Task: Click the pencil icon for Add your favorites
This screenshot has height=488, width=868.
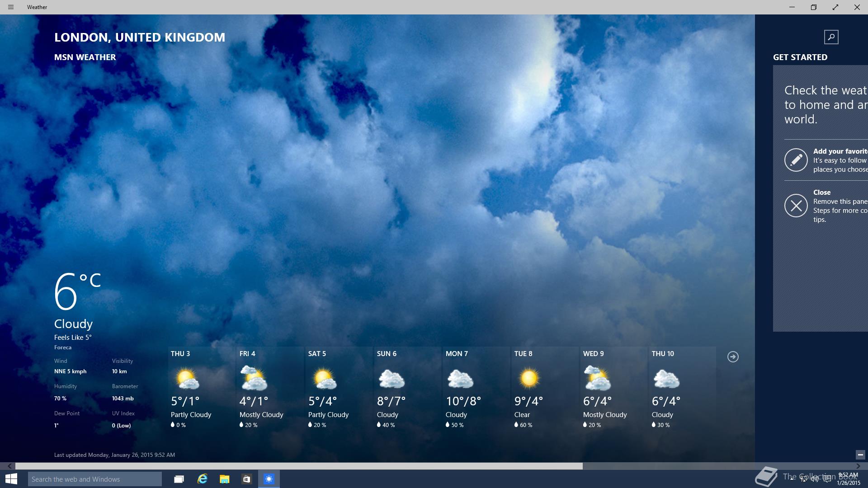Action: (x=796, y=160)
